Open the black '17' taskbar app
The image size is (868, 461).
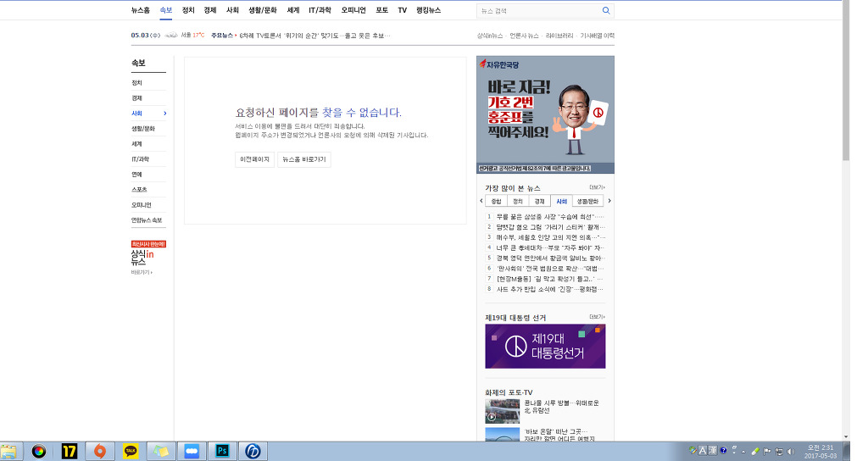point(70,451)
